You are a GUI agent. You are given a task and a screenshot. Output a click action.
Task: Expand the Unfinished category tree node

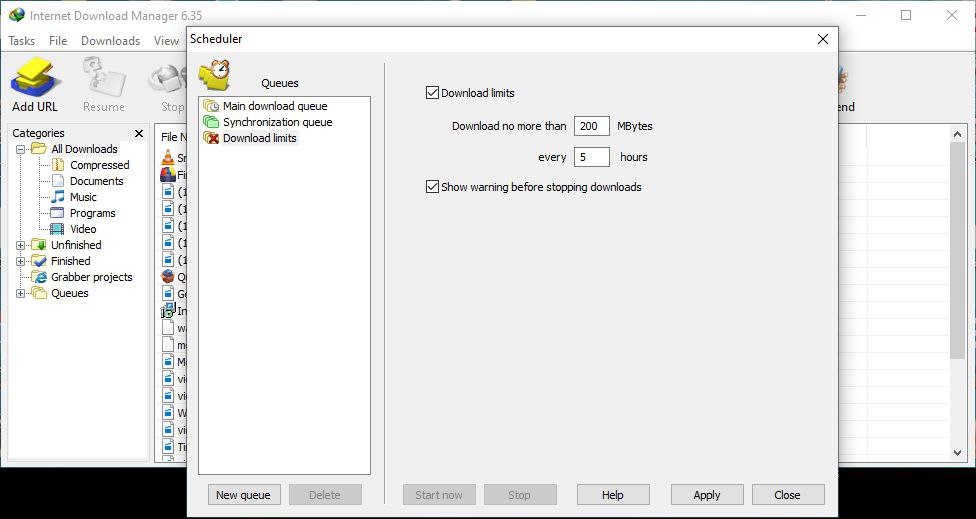coord(21,245)
